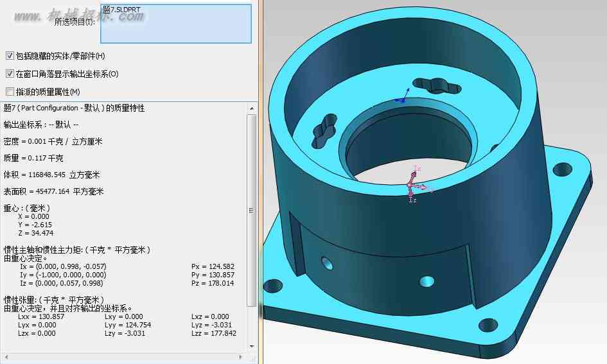
Task: Pick the bottom-right flange mounting hole
Action: [488, 325]
